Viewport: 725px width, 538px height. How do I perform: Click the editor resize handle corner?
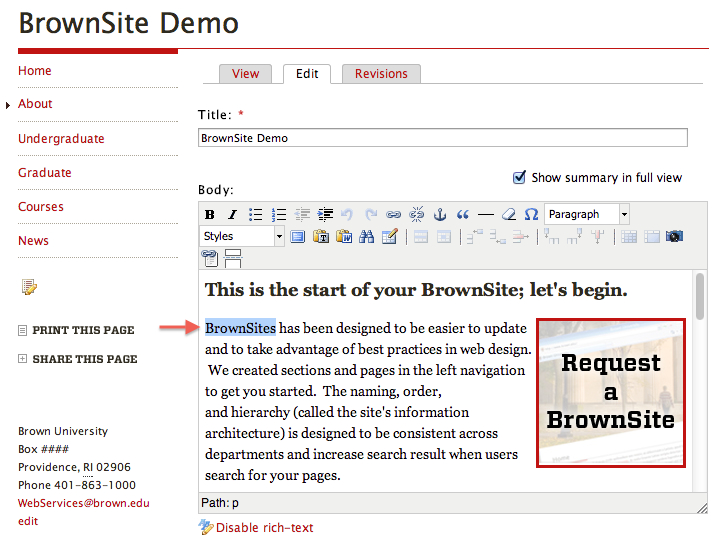pos(702,508)
